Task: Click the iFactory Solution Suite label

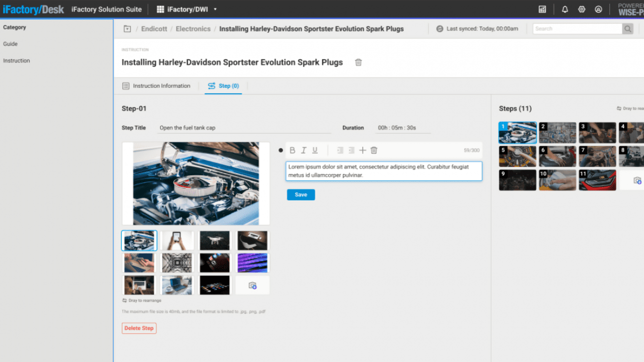Action: tap(107, 9)
